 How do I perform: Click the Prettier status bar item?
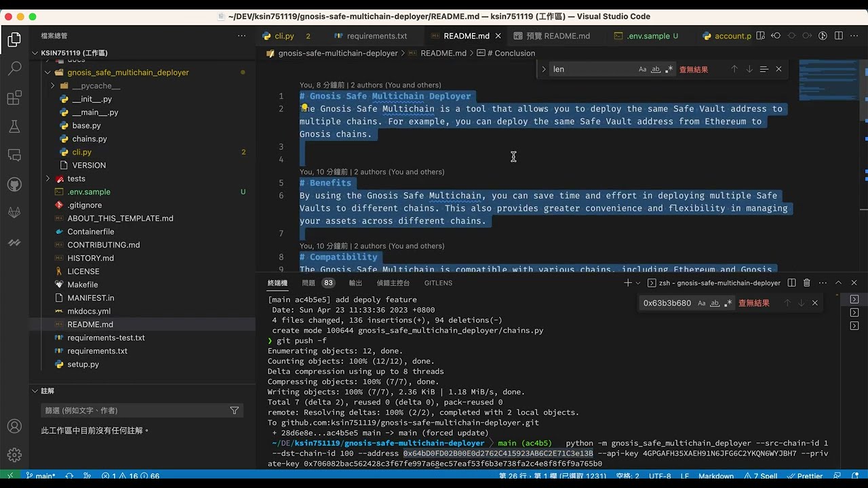[805, 476]
